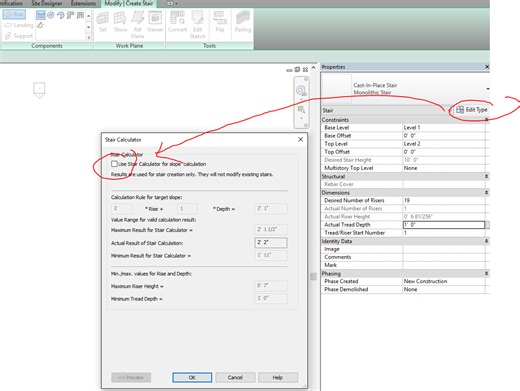This screenshot has width=520, height=391.
Task: Click the Maximum Riser Height field
Action: 271,286
